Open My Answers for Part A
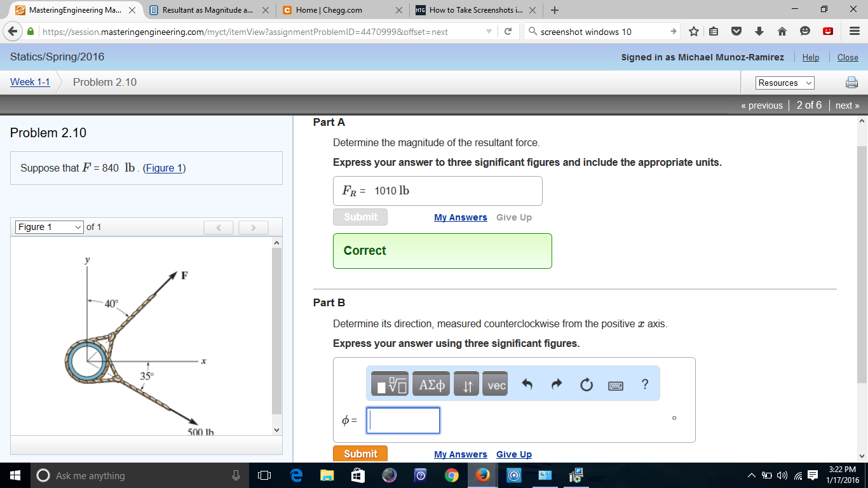This screenshot has width=868, height=488. point(461,217)
